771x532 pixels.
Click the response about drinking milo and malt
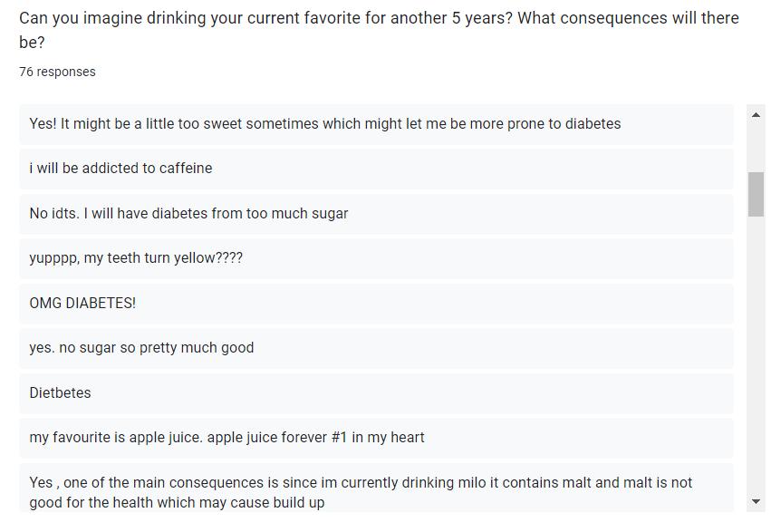tap(376, 488)
